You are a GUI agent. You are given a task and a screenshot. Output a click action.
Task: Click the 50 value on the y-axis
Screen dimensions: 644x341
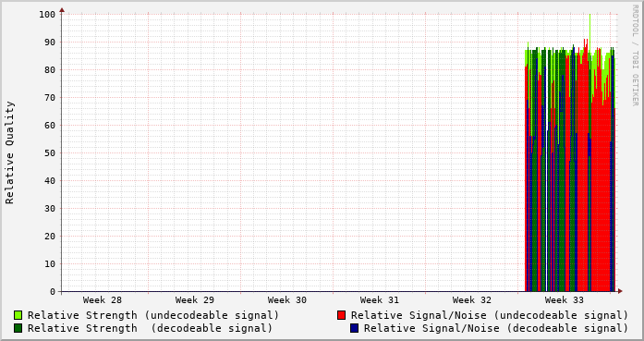point(50,152)
